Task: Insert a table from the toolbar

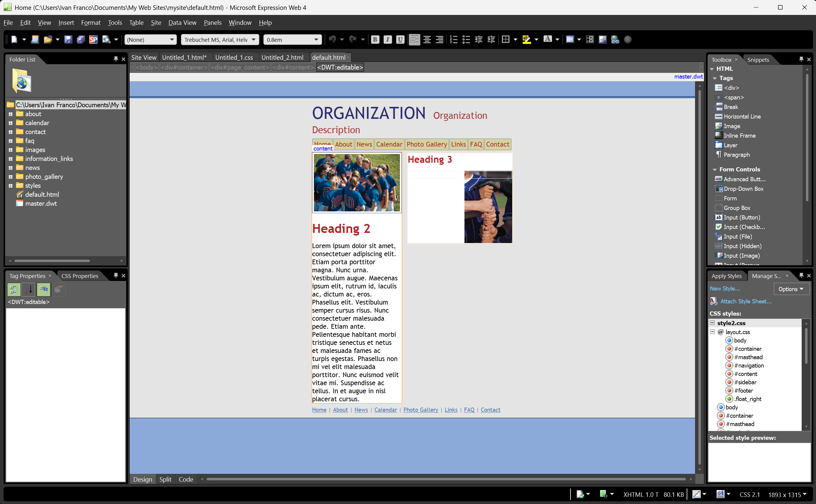Action: [570, 40]
